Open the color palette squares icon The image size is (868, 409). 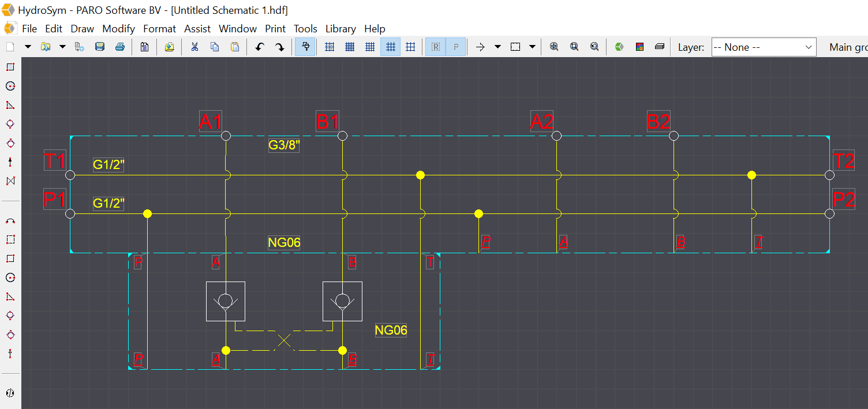[639, 47]
